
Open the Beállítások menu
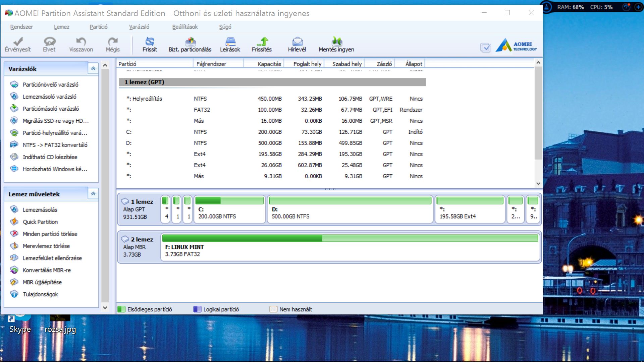[x=185, y=27]
